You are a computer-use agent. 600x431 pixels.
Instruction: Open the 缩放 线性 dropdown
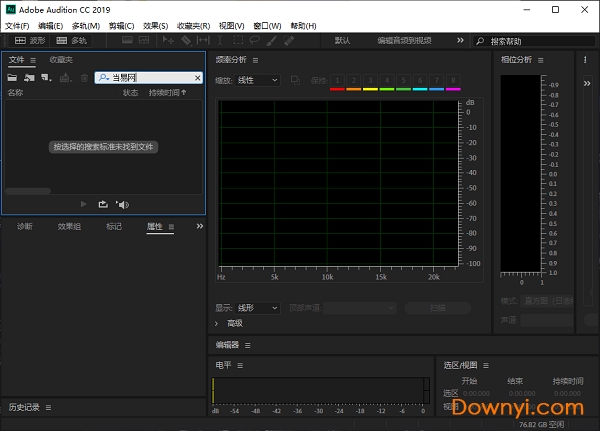pyautogui.click(x=258, y=80)
